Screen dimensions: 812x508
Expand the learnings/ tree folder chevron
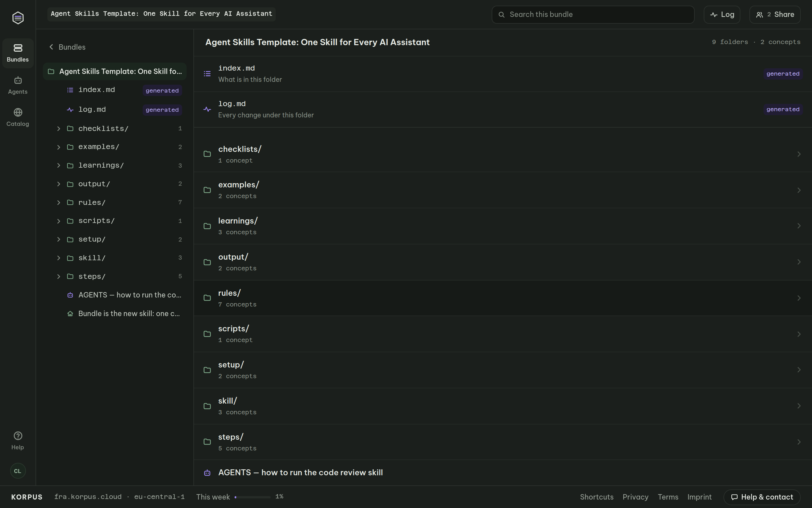(x=59, y=165)
